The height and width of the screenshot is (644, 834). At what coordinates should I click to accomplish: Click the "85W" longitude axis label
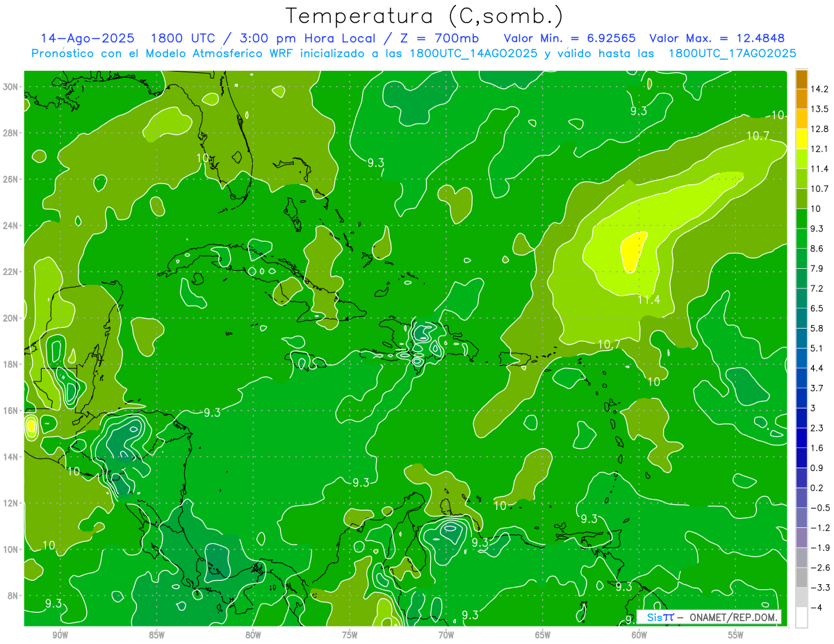156,635
